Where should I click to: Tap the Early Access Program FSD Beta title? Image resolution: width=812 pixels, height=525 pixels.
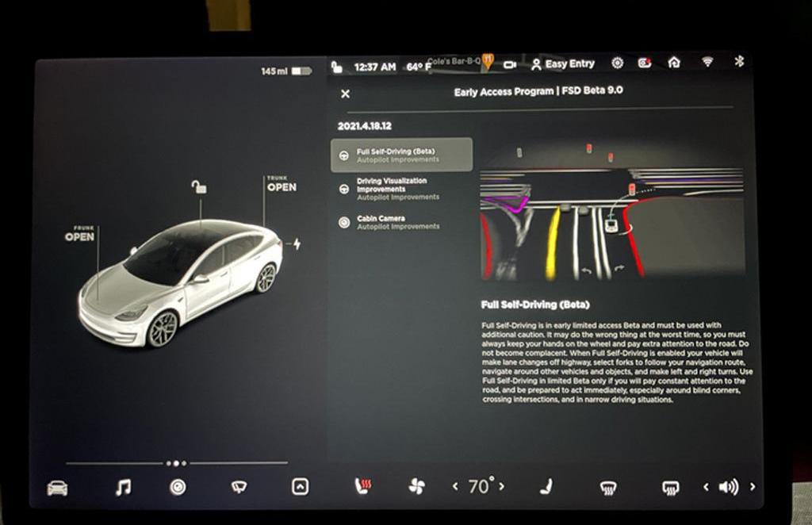538,91
